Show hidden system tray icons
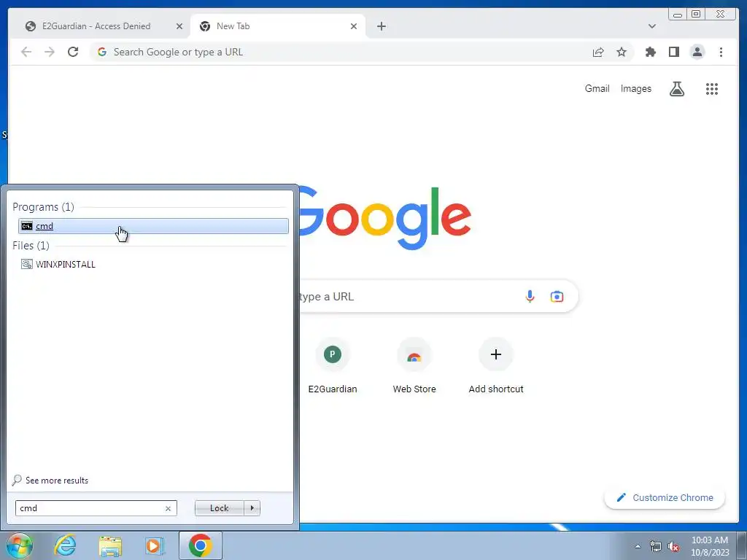 pyautogui.click(x=638, y=546)
